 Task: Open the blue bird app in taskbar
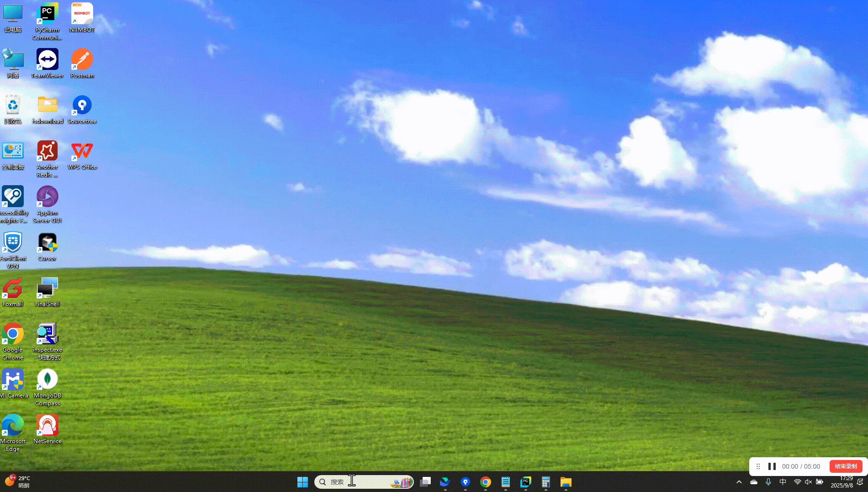click(445, 482)
